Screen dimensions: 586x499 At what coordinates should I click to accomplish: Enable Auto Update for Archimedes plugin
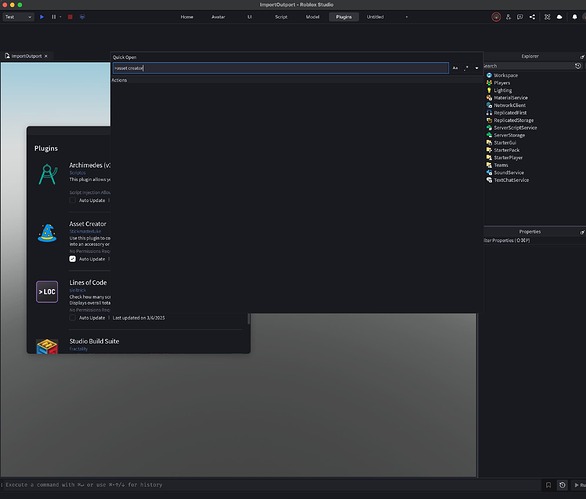click(73, 200)
